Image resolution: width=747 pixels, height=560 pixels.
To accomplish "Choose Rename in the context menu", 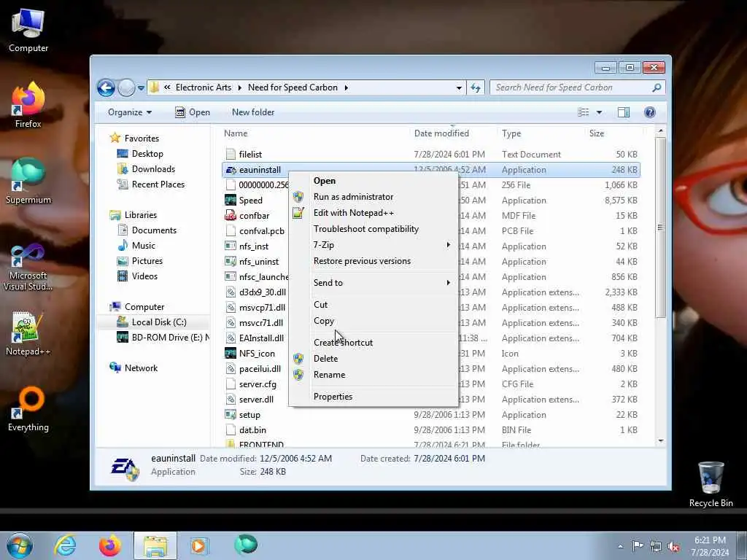I will pos(373,375).
